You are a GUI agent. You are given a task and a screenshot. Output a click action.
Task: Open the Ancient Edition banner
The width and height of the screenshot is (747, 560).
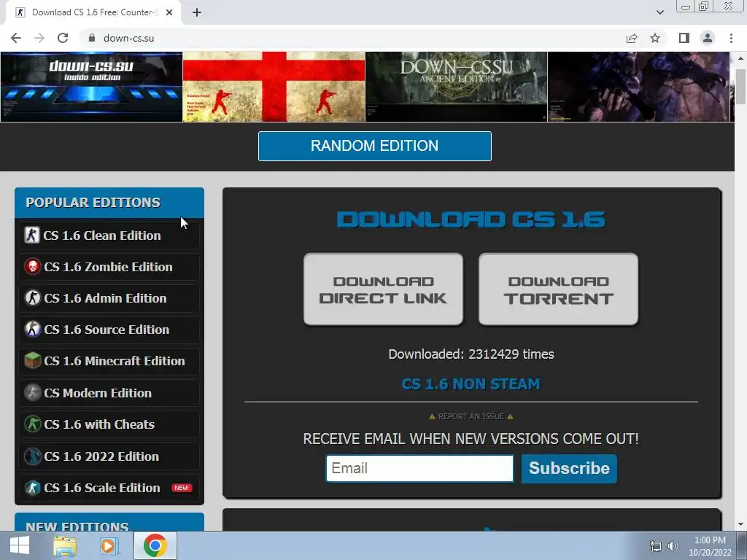point(457,87)
